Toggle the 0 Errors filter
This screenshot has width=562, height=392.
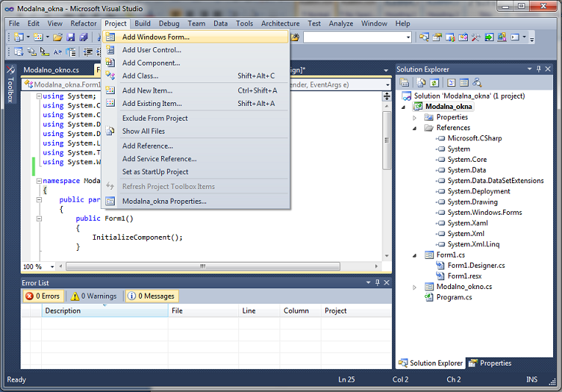point(43,296)
